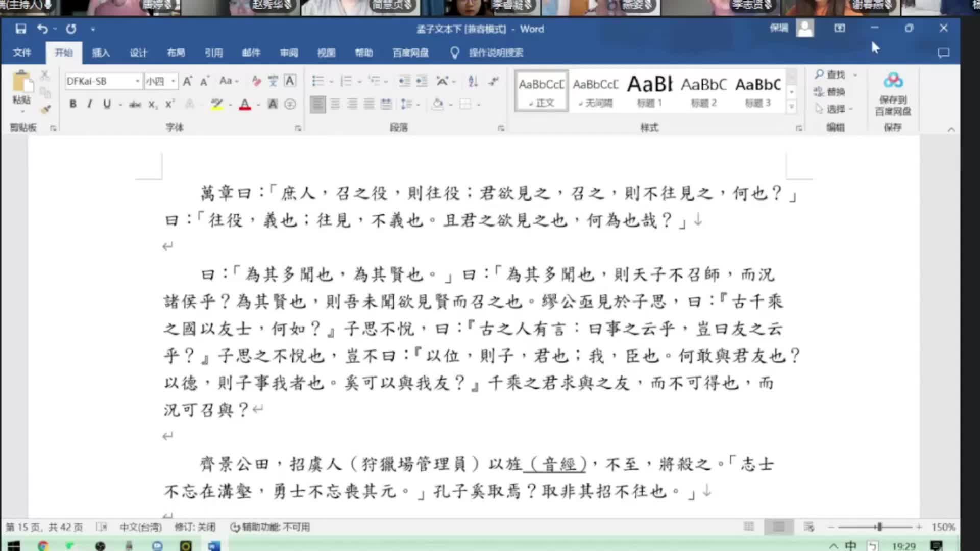This screenshot has width=980, height=551.
Task: Switch to the 设计 ribbon tab
Action: coord(138,53)
